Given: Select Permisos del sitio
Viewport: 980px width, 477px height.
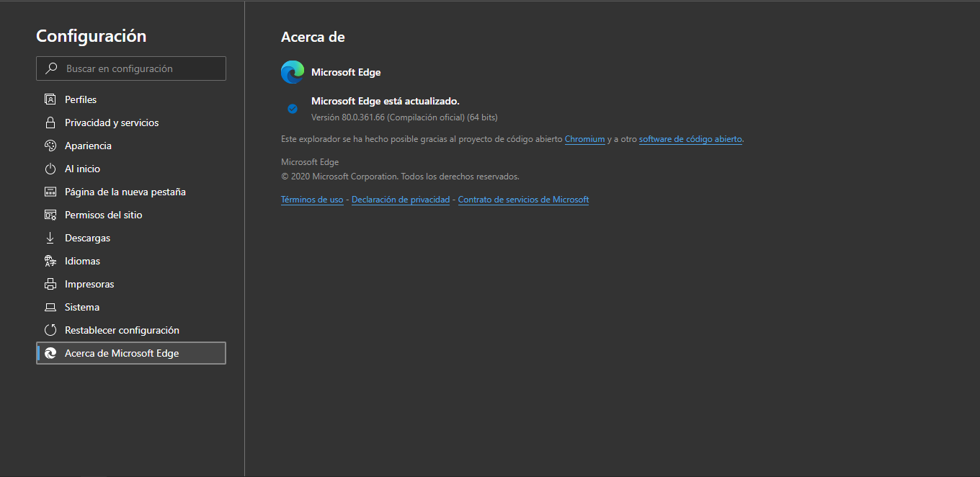Looking at the screenshot, I should (131, 215).
